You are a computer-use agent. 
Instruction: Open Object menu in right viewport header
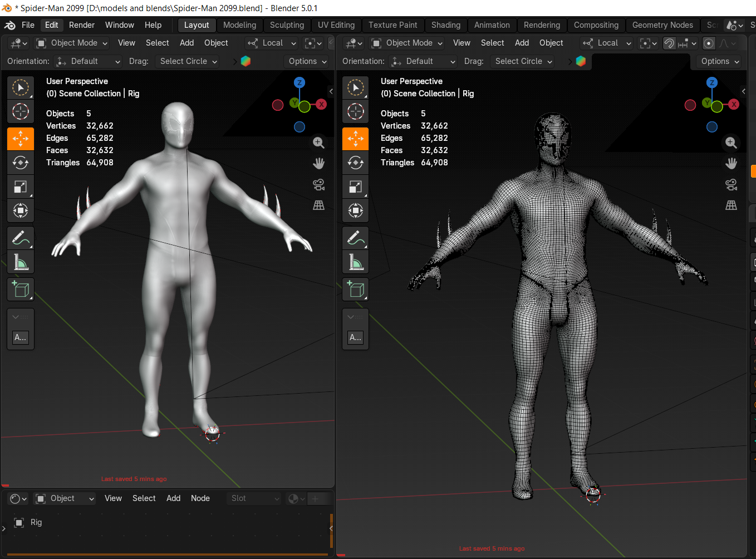coord(551,43)
